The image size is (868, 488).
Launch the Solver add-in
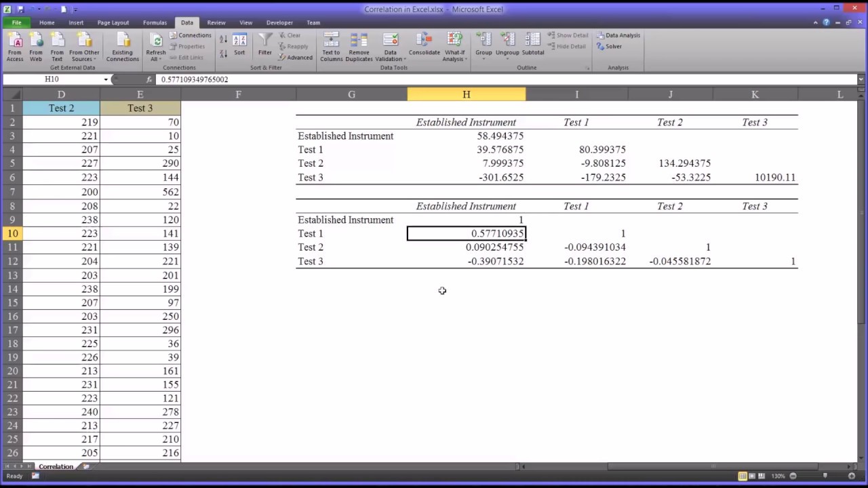tap(610, 47)
